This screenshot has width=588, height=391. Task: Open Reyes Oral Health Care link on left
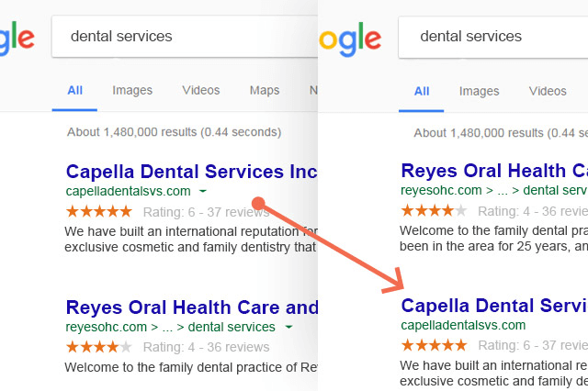tap(192, 307)
